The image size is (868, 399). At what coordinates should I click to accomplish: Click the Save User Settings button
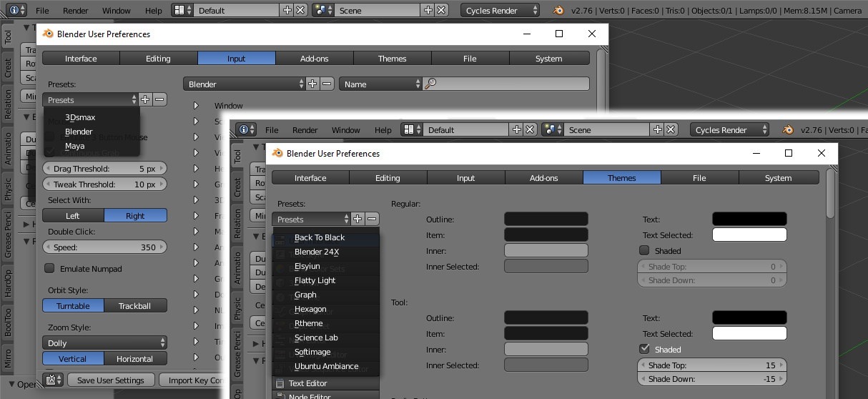110,380
